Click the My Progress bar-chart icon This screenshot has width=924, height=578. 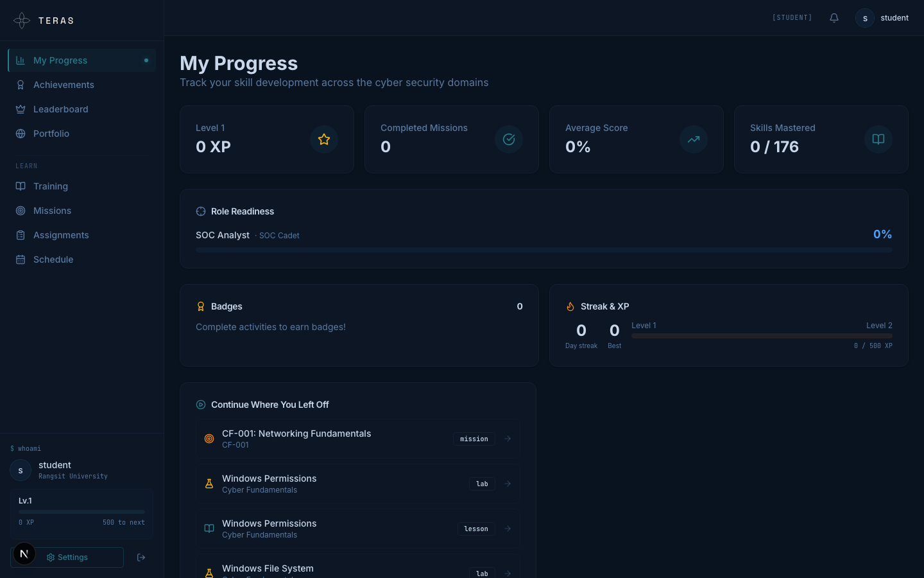[x=21, y=60]
